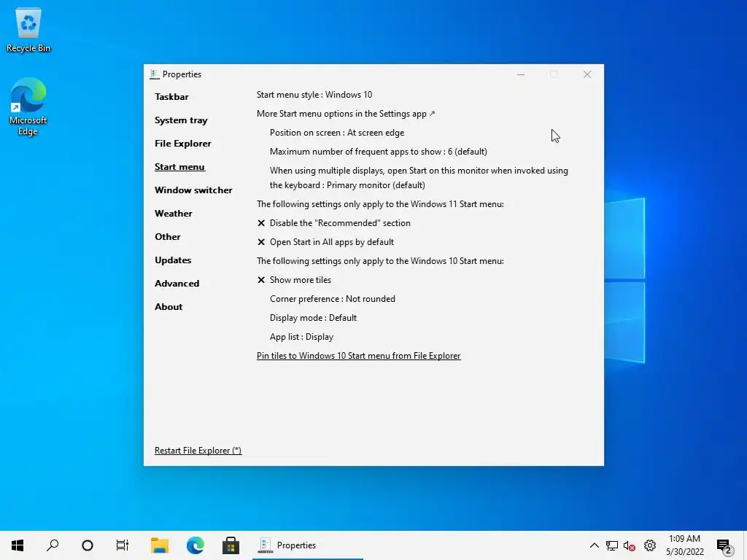The height and width of the screenshot is (560, 747).
Task: Open clock and date flyout
Action: [684, 545]
